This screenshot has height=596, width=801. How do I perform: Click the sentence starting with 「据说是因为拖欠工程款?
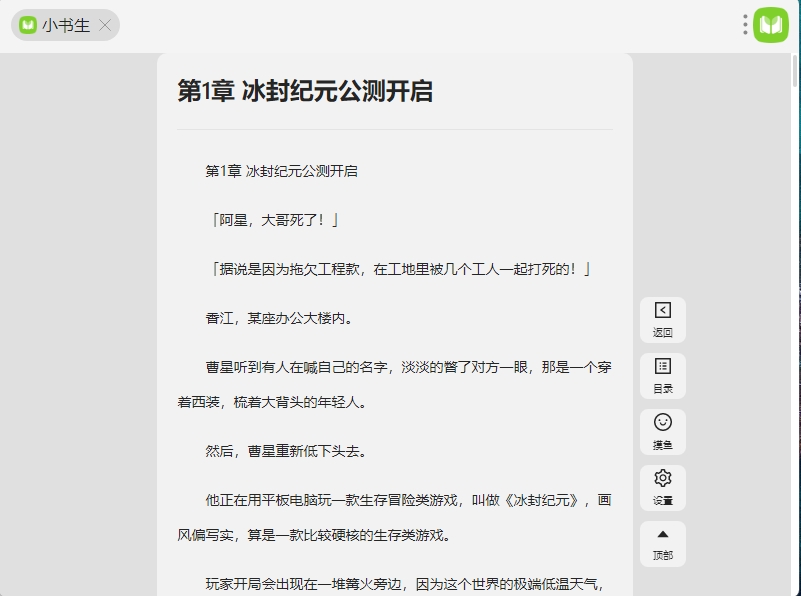400,269
